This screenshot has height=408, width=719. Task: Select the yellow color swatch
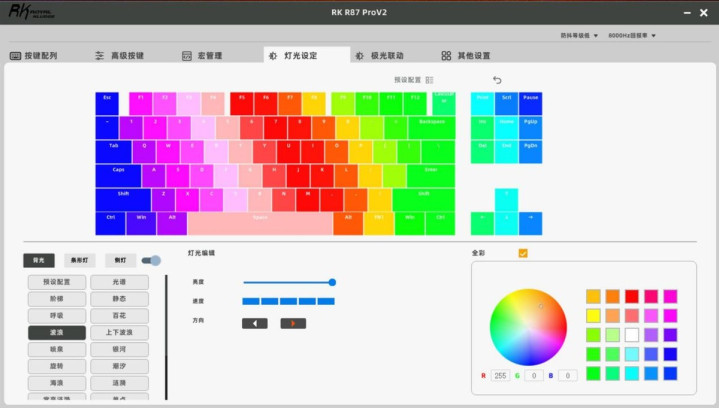point(593,315)
